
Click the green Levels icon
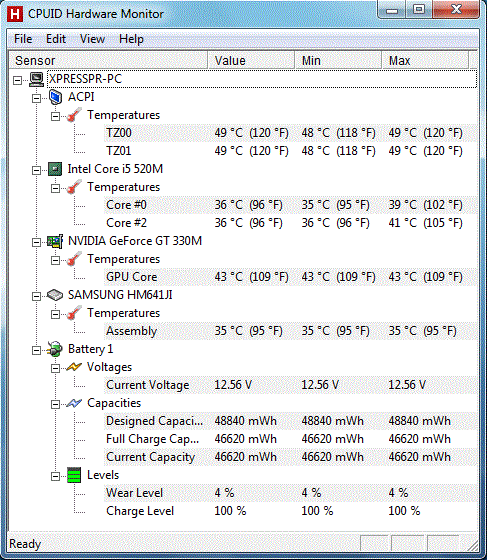point(74,475)
